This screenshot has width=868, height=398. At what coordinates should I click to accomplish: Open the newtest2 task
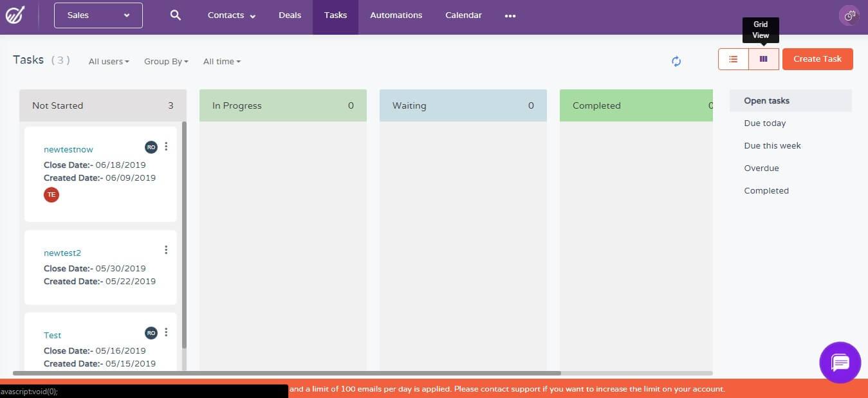(x=62, y=253)
